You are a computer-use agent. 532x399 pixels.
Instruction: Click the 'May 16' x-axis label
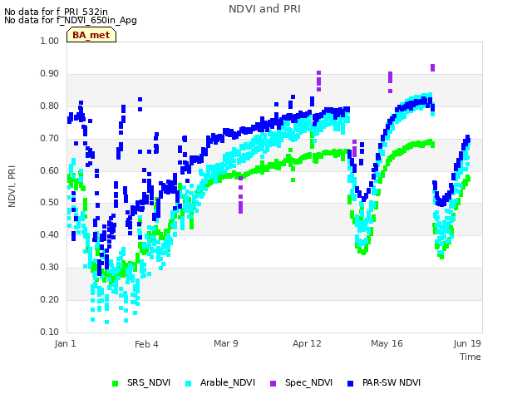(387, 343)
